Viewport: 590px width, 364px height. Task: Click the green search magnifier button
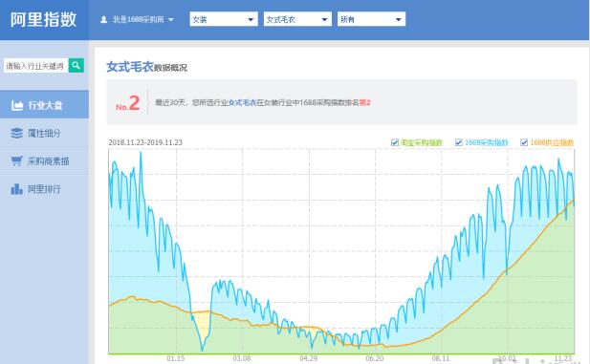pyautogui.click(x=76, y=65)
